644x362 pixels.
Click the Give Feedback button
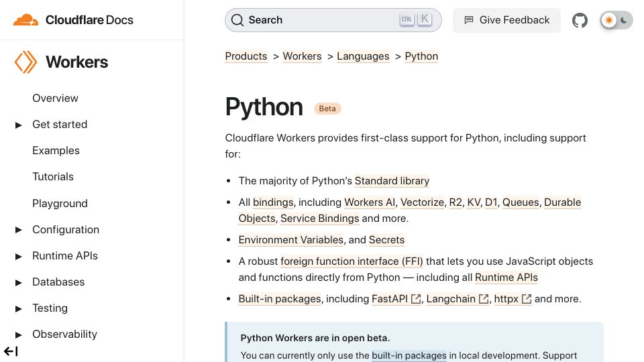click(x=506, y=20)
